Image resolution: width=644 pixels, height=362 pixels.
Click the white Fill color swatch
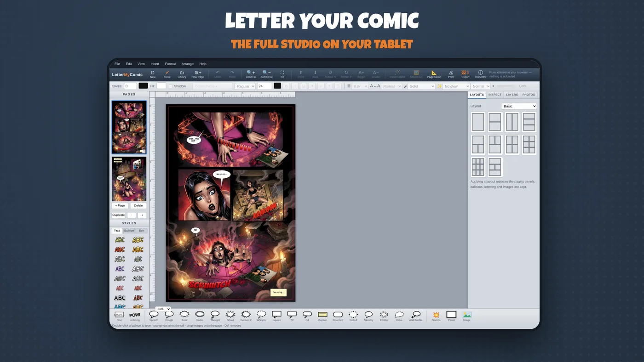[x=161, y=86]
